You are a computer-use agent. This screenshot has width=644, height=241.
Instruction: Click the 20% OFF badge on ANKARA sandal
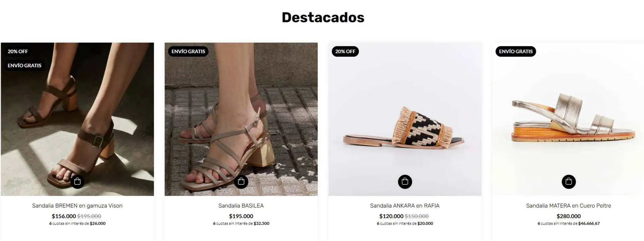(345, 51)
